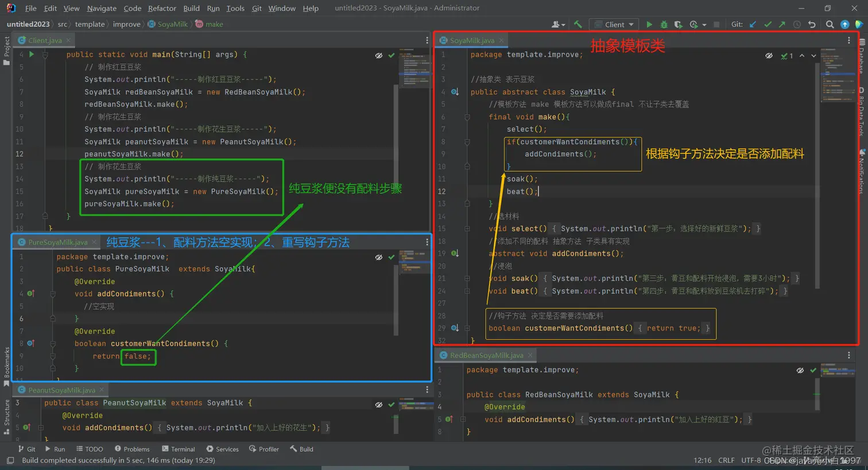This screenshot has width=868, height=470.
Task: Open the Tools menu
Action: point(235,8)
